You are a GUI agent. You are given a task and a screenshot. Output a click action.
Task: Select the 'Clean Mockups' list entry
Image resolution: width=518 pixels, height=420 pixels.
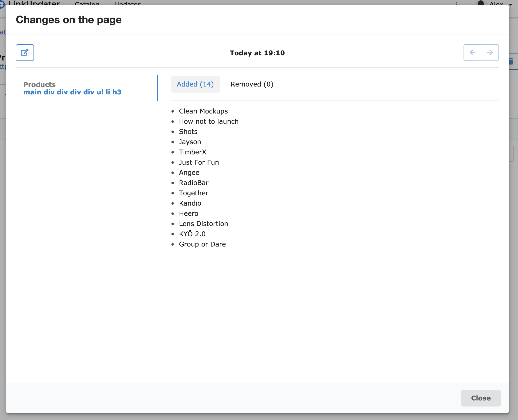[x=203, y=111]
